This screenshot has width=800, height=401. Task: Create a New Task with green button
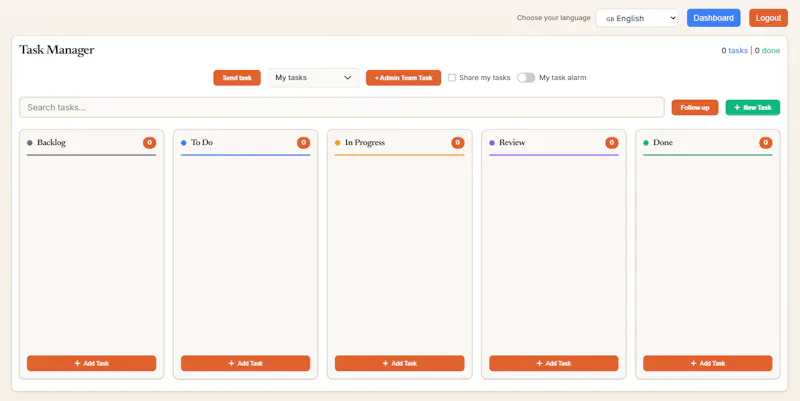tap(753, 108)
